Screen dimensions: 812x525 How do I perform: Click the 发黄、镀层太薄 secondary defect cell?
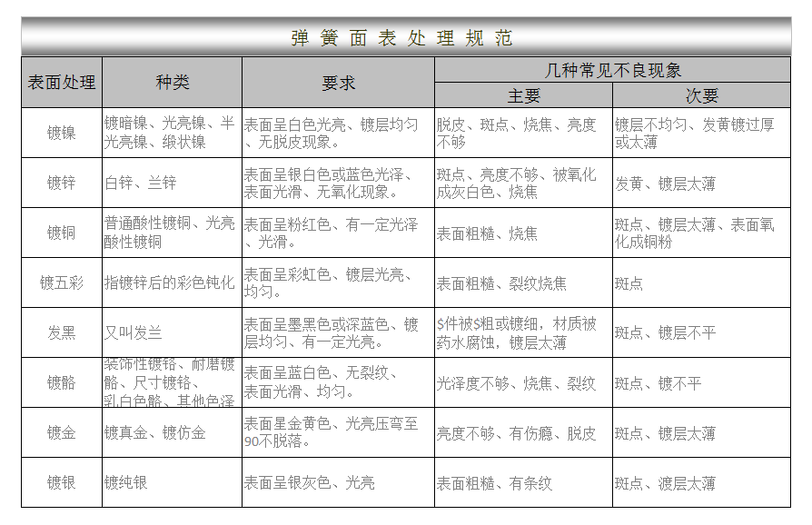point(701,183)
